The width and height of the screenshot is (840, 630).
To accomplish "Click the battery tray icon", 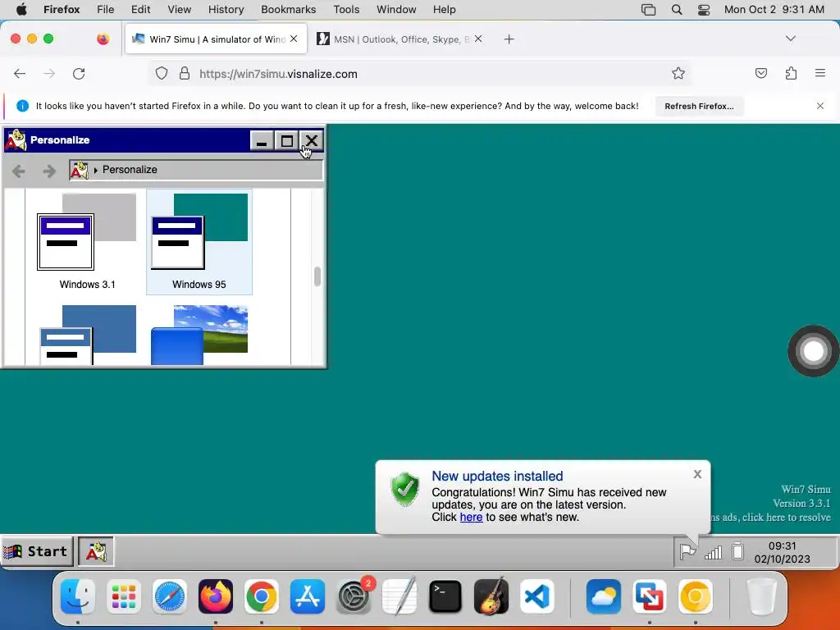I will tap(737, 551).
